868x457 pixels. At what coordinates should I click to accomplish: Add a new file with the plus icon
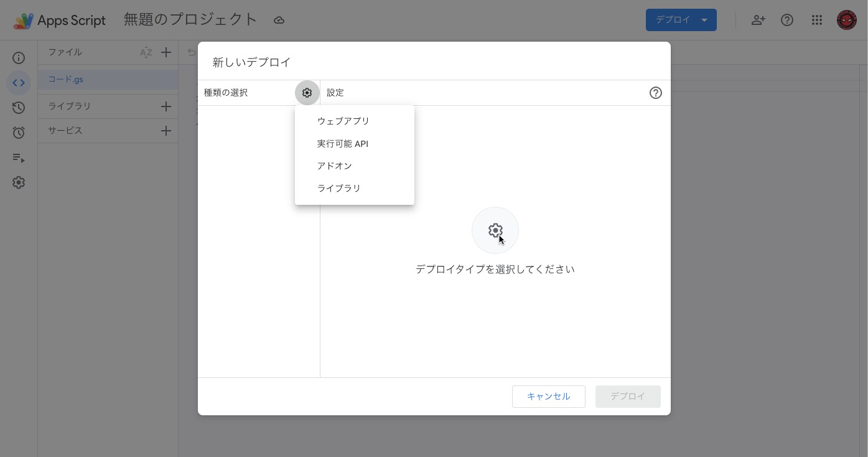point(166,52)
